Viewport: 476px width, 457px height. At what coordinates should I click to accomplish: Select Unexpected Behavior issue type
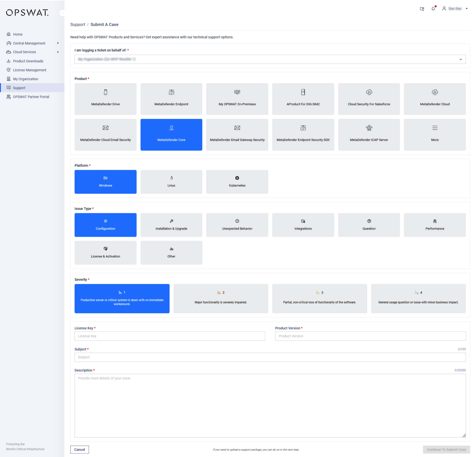[x=237, y=225]
